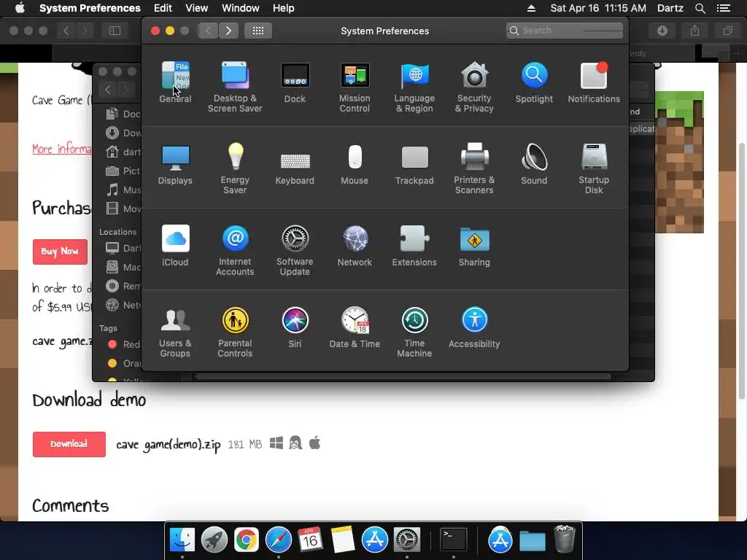Screen dimensions: 747x560
Task: Open Desktop & Screen Saver pane
Action: pyautogui.click(x=235, y=87)
